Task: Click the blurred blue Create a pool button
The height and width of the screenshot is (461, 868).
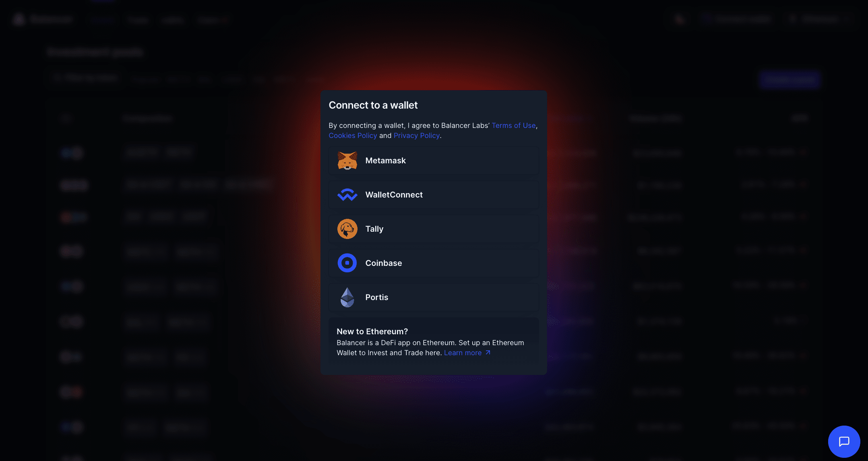Action: (x=789, y=80)
